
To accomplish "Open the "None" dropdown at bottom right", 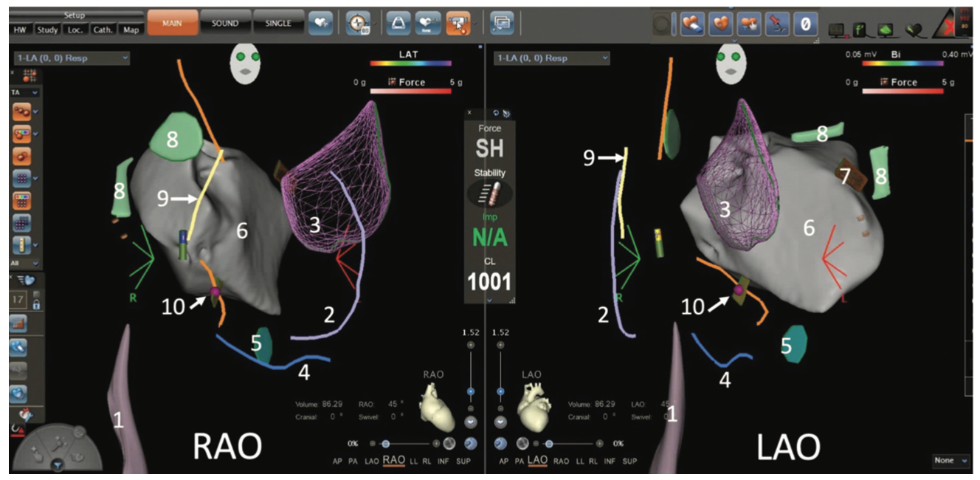I will pyautogui.click(x=950, y=461).
